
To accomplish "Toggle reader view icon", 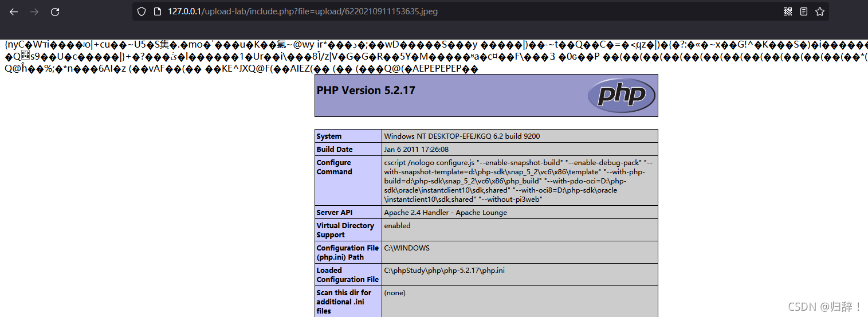I will pyautogui.click(x=804, y=11).
